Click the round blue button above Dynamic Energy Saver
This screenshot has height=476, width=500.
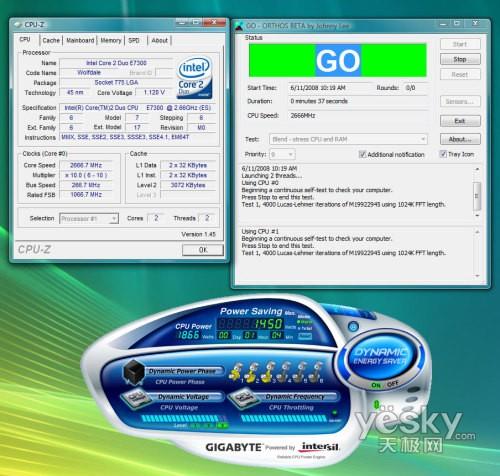[353, 326]
